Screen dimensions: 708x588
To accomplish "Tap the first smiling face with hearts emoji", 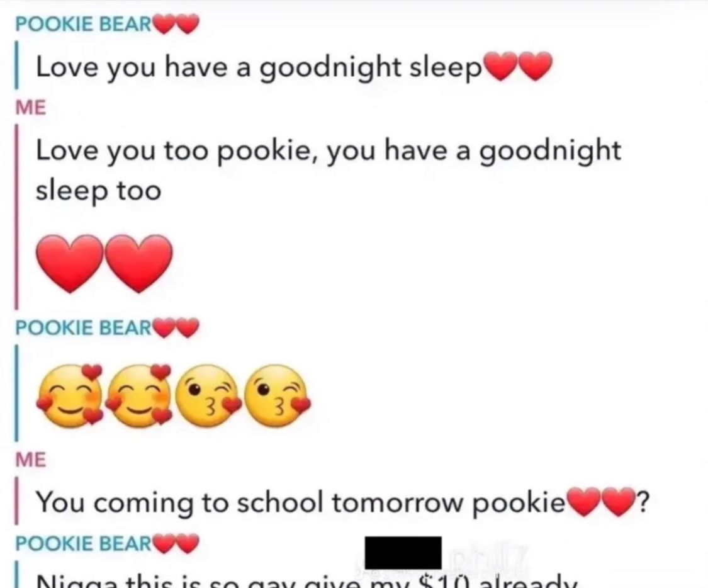I will [x=69, y=395].
